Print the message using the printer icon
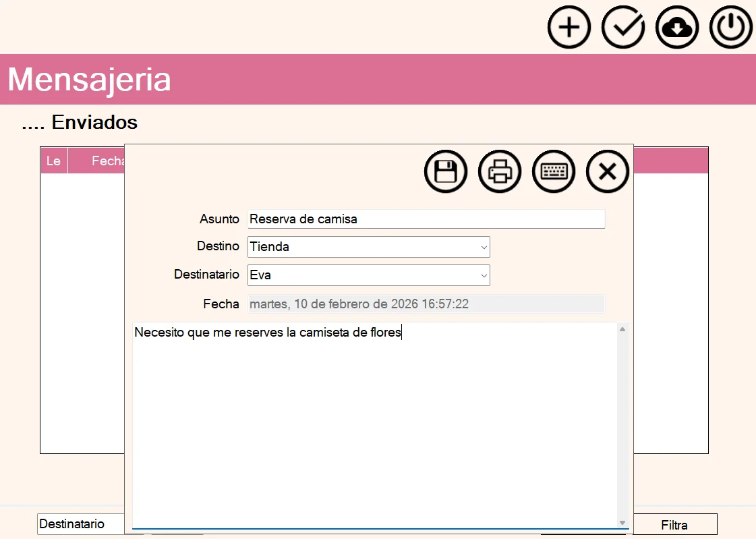 pos(500,171)
